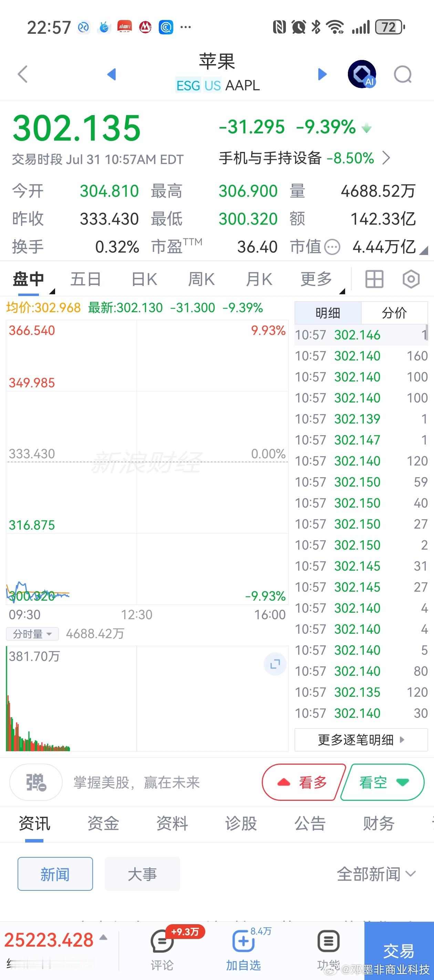Expand quote details corner triangle
434x980 pixels.
pyautogui.click(x=424, y=250)
